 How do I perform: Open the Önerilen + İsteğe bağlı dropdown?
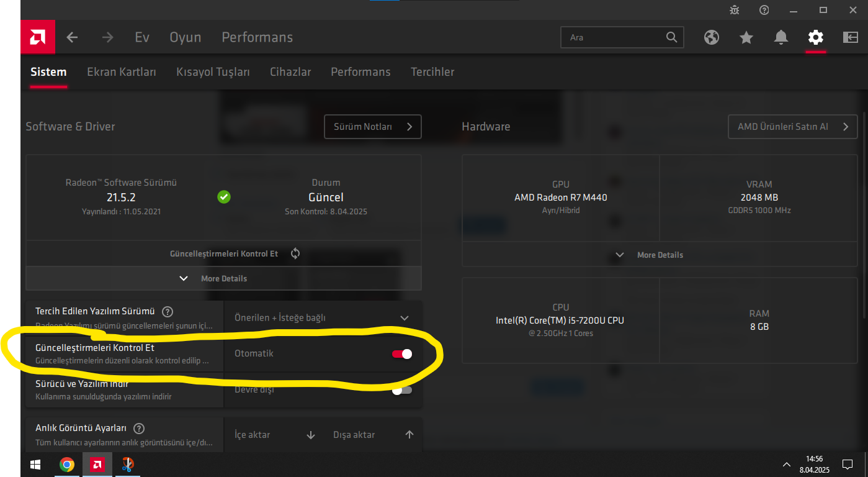(323, 318)
